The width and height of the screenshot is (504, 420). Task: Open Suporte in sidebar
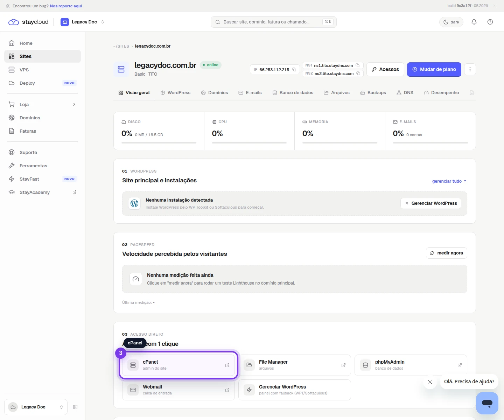42,152
